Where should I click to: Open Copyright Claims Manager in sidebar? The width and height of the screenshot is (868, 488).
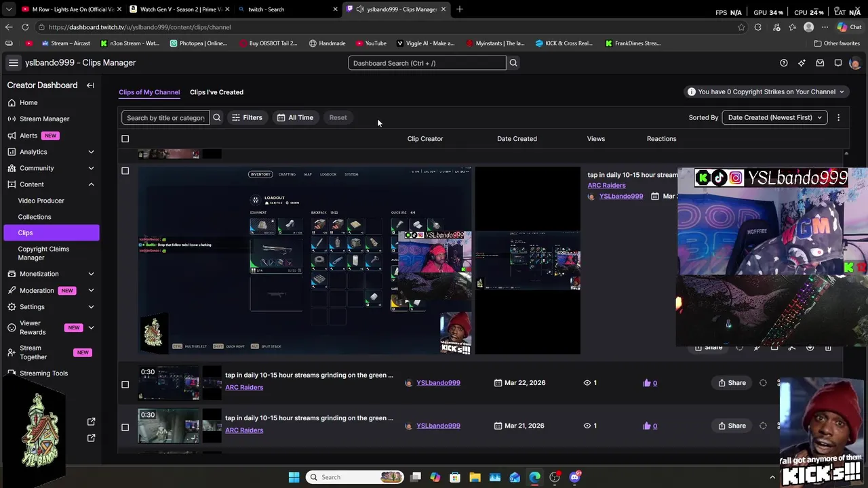click(43, 253)
